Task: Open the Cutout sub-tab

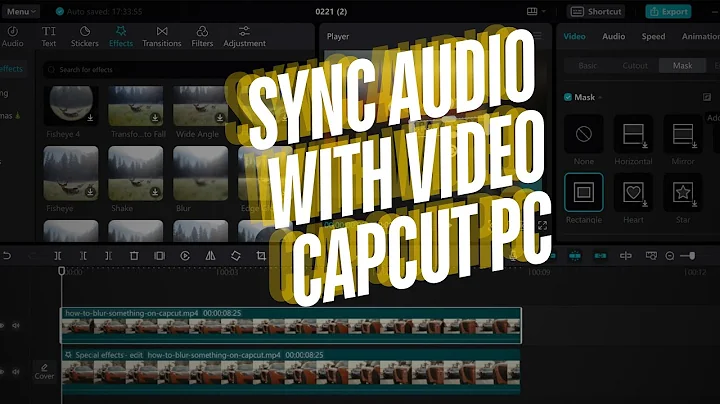Action: pyautogui.click(x=635, y=66)
